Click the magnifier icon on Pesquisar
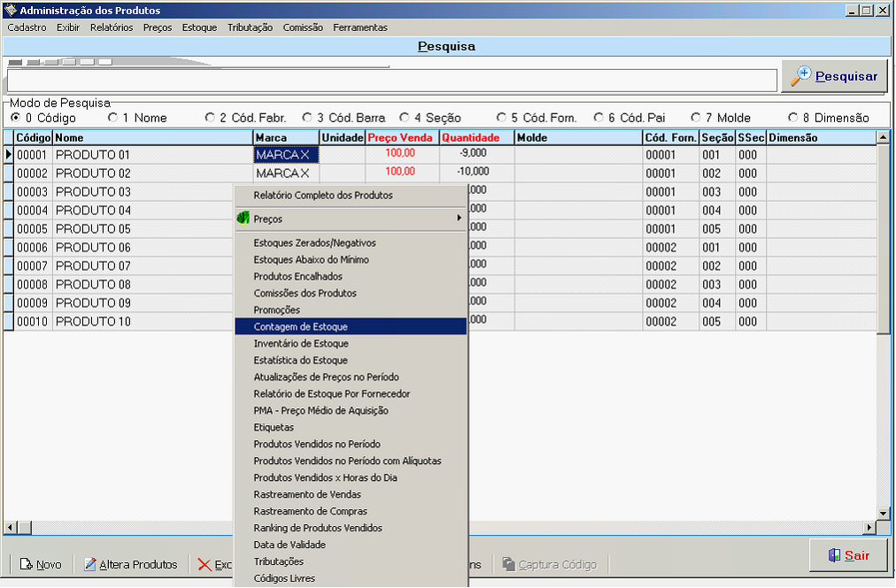Screen dimensions: 896x588 tap(800, 76)
